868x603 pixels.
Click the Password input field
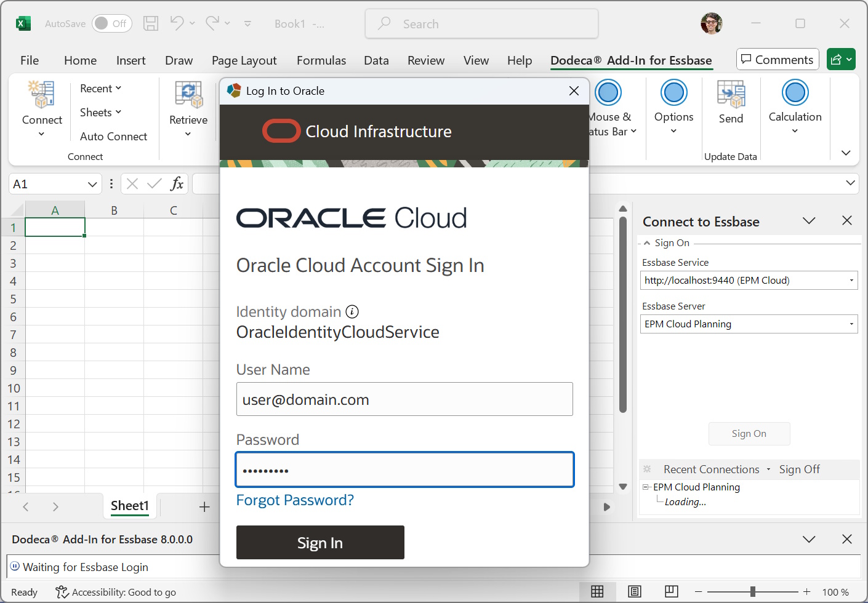point(404,470)
